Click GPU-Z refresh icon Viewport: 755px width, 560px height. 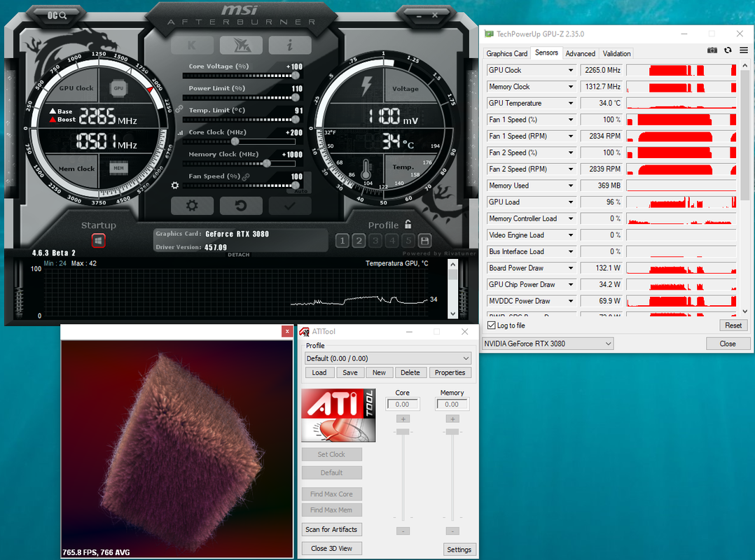click(728, 50)
